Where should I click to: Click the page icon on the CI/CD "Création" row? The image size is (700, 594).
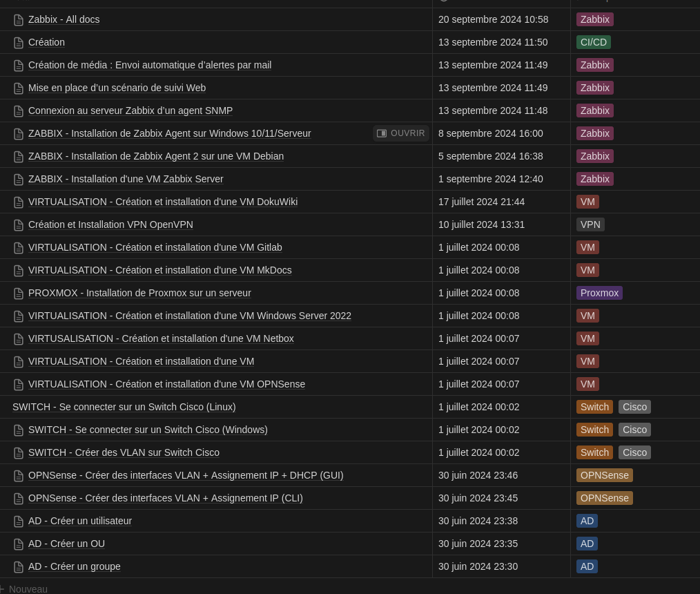tap(19, 43)
